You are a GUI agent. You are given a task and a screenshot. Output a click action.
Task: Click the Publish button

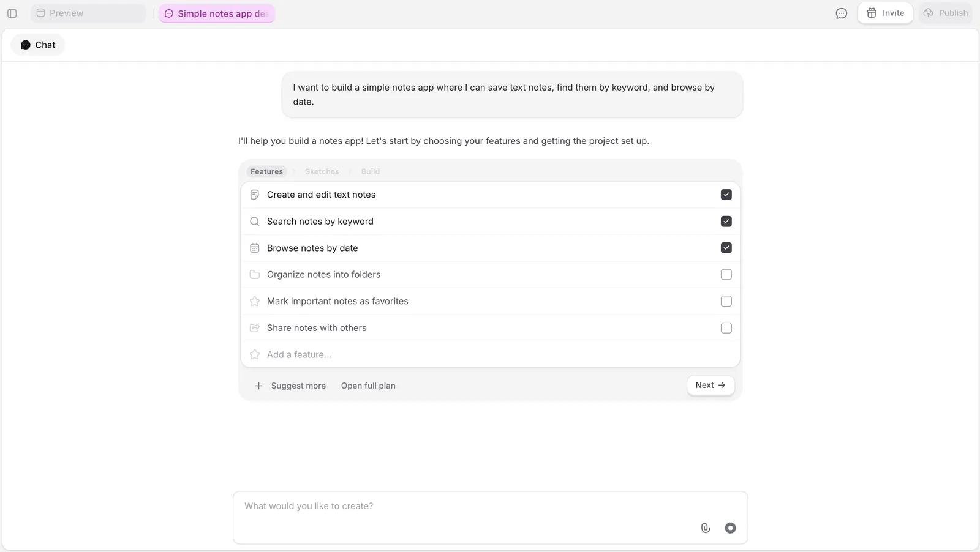(946, 13)
